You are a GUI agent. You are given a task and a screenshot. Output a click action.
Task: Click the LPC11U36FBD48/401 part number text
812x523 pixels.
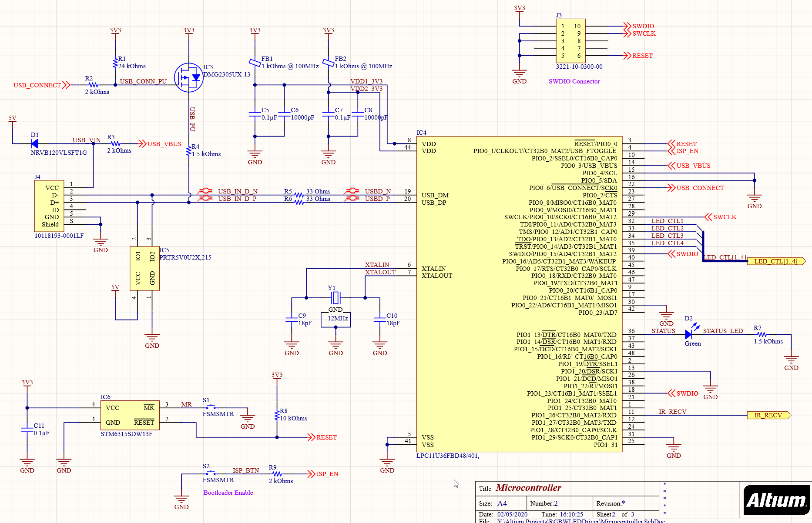(448, 456)
